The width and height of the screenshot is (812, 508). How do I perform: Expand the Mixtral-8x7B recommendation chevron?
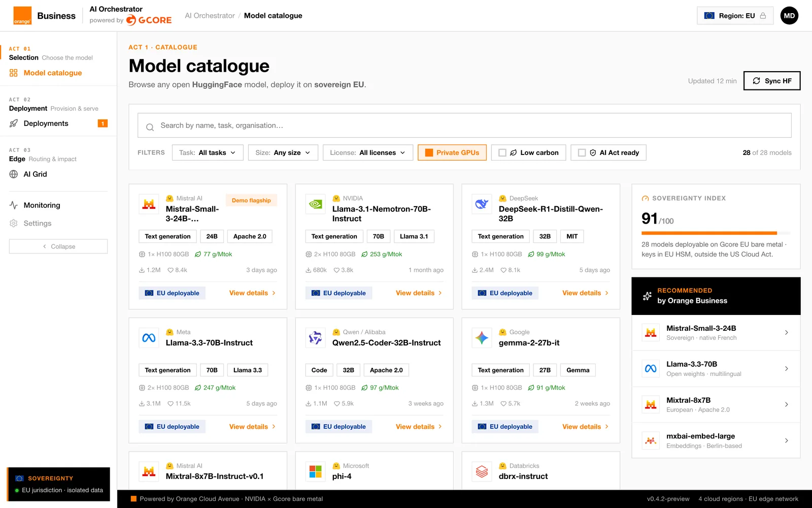(787, 405)
